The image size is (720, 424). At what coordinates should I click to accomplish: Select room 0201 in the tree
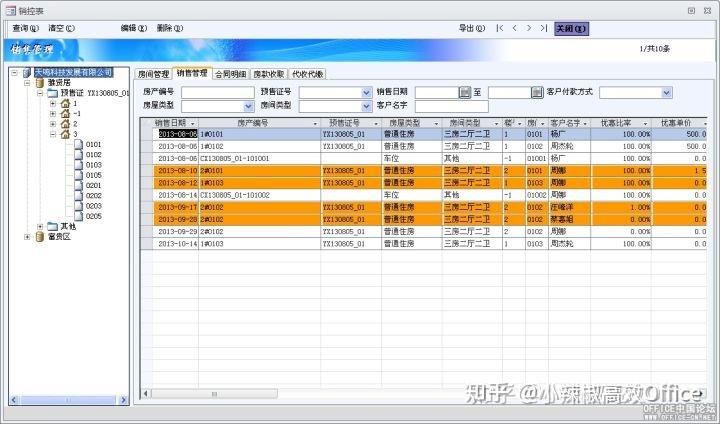pos(93,186)
